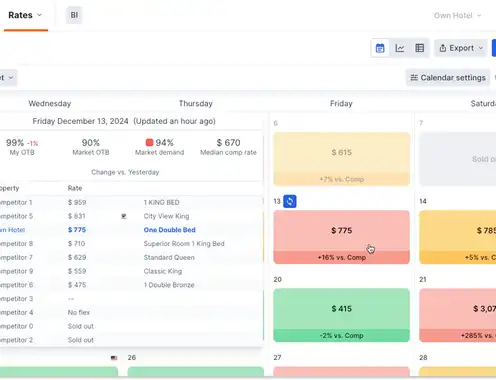Image resolution: width=496 pixels, height=380 pixels.
Task: Expand the Own Hotel selector
Action: pos(457,16)
